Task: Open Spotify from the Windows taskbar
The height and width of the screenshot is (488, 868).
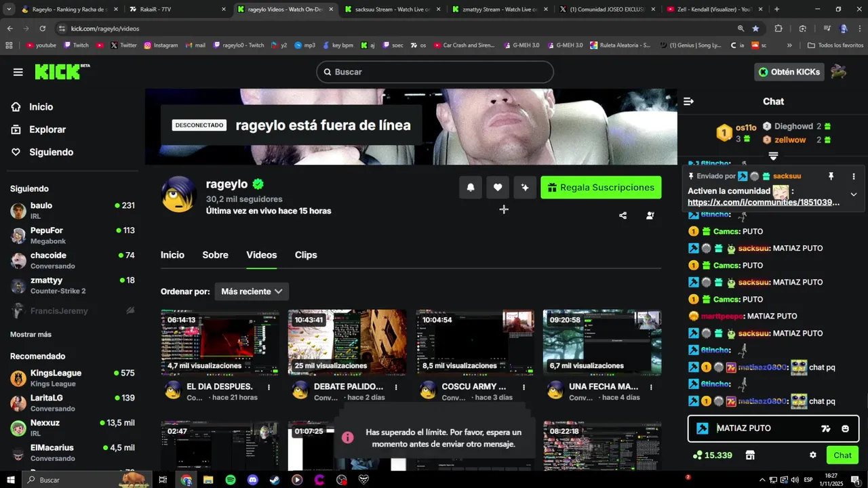Action: 231,480
